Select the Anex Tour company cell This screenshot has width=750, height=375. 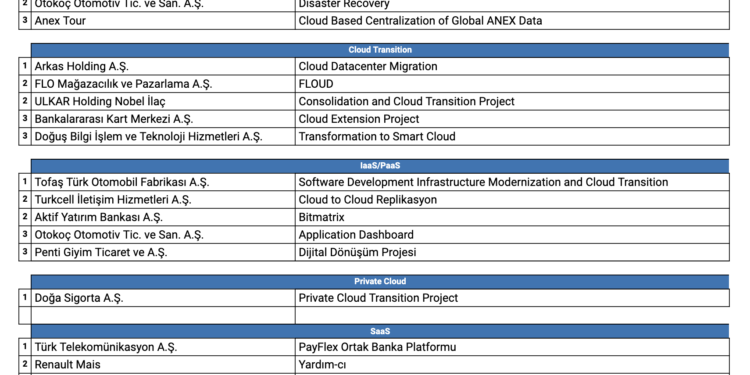163,21
